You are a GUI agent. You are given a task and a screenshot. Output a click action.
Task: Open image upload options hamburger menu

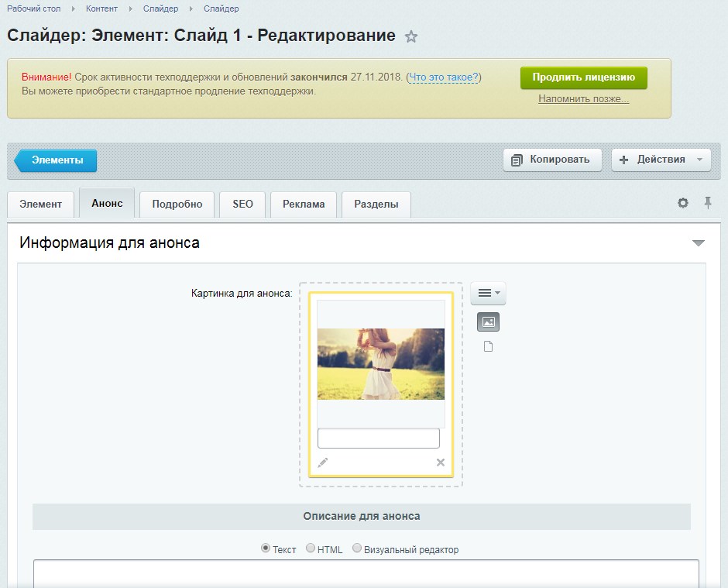[488, 293]
